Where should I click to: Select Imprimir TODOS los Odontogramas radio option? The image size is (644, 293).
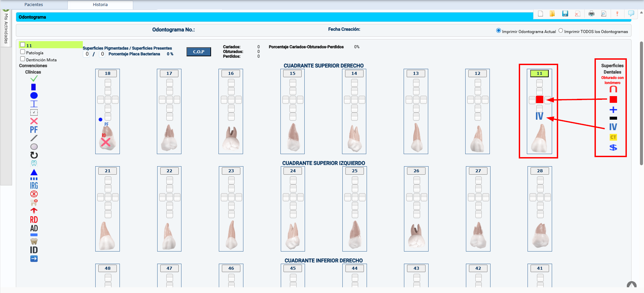[561, 31]
